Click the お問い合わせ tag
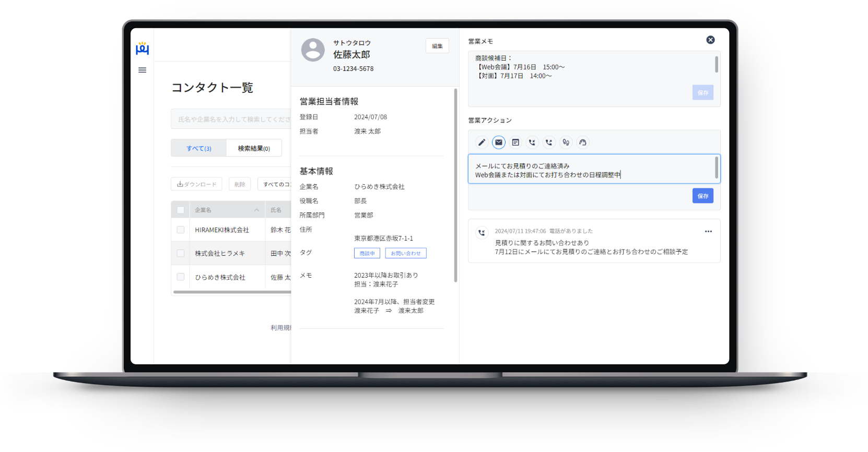 tap(406, 253)
